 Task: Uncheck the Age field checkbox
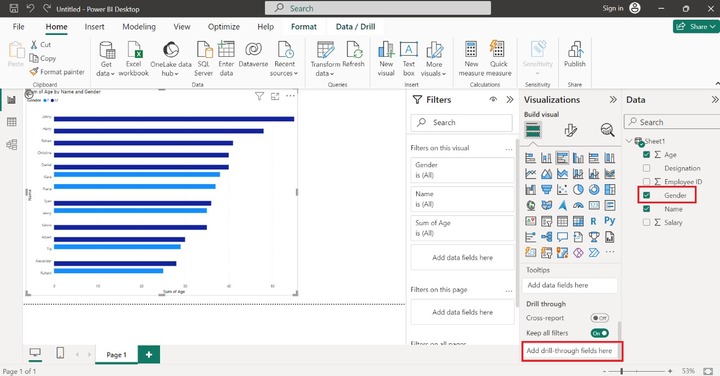647,155
